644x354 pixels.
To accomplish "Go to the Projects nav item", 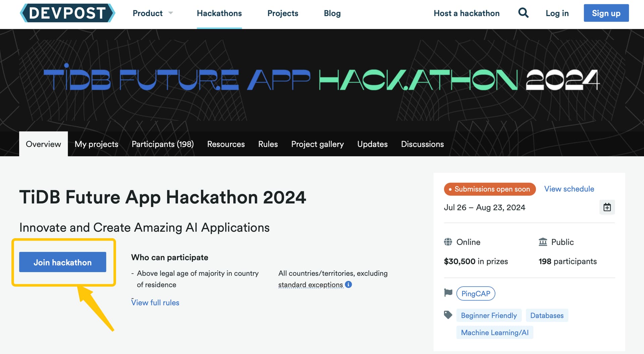I will click(283, 13).
